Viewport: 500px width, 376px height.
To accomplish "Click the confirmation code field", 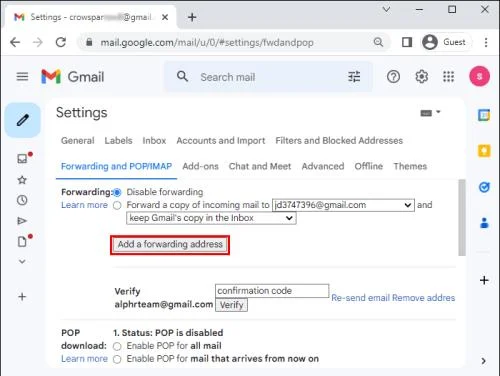I will 272,291.
